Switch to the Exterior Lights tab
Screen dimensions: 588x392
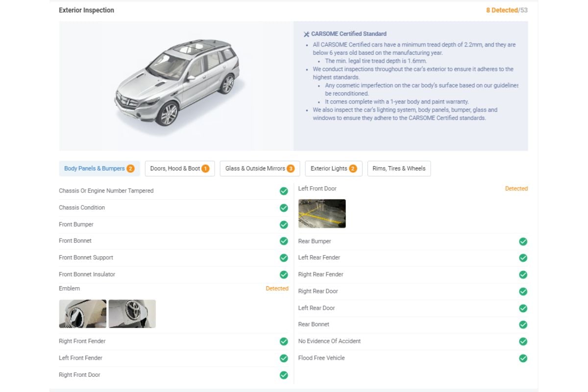tap(333, 168)
